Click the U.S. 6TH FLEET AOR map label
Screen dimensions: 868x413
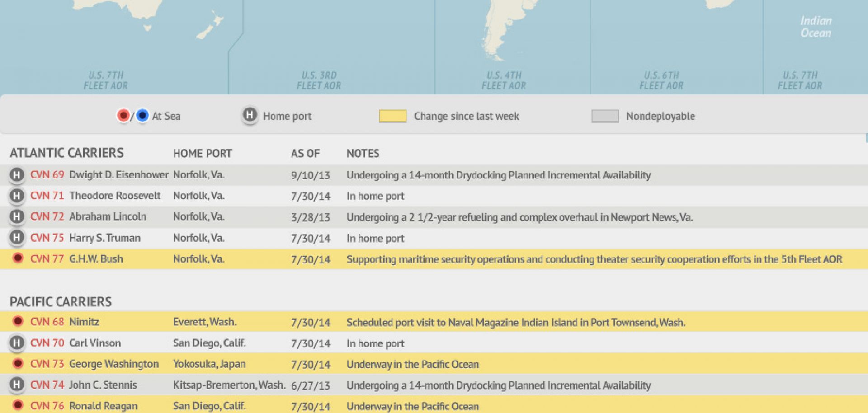661,80
